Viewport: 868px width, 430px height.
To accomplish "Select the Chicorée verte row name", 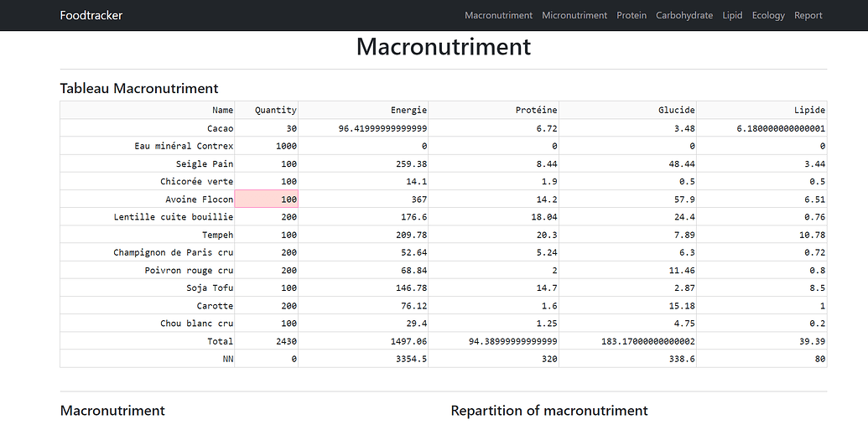I will click(x=148, y=182).
